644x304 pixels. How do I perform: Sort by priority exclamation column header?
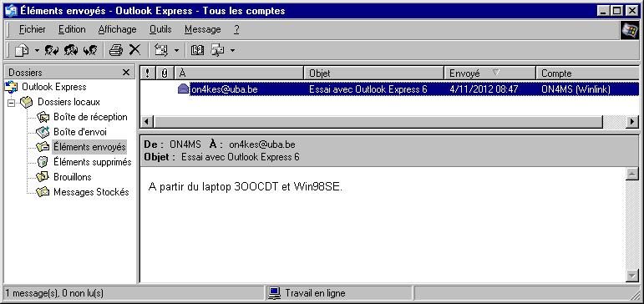coord(148,73)
